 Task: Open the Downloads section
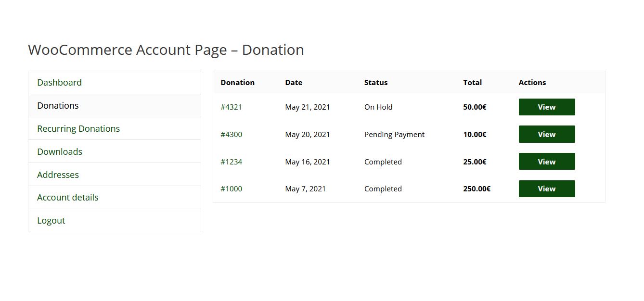click(x=60, y=152)
